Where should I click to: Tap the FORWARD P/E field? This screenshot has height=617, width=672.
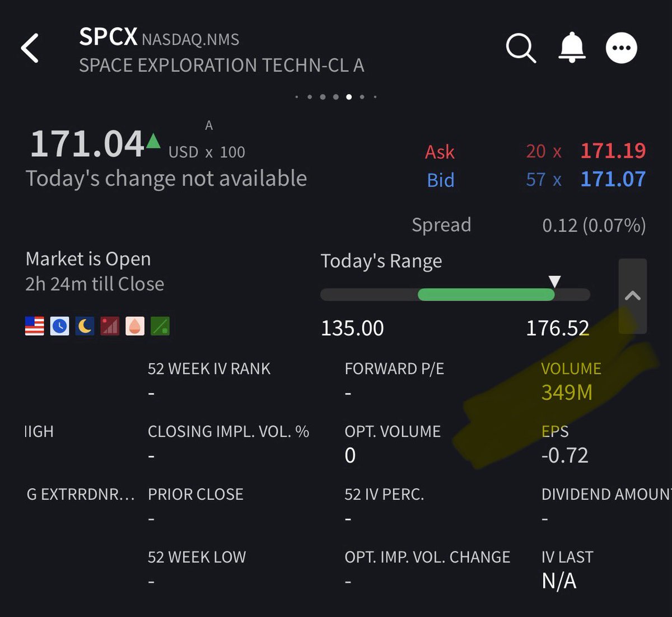394,381
